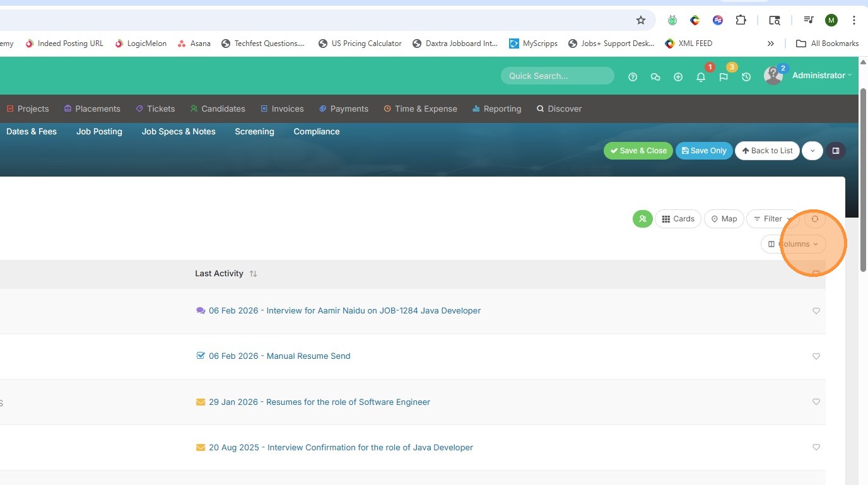Screen dimensions: 868x485
Task: Open the Reporting menu
Action: click(x=497, y=108)
